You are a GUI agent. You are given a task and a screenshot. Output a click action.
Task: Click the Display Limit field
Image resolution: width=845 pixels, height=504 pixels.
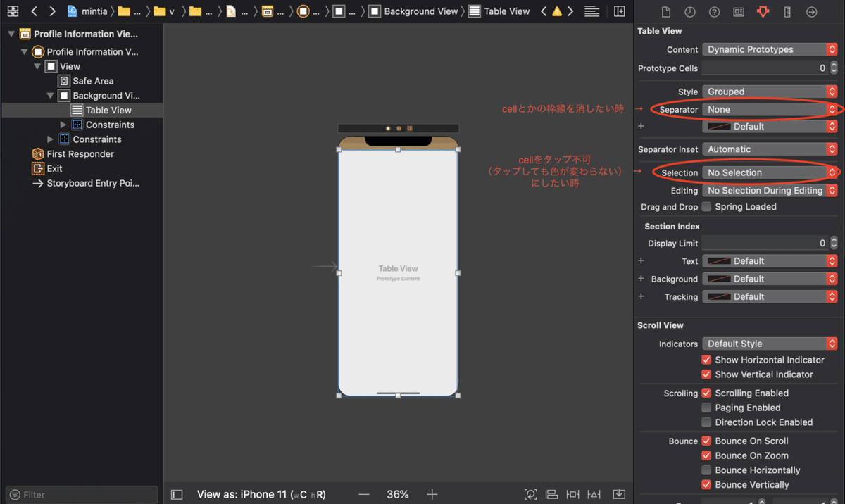[x=765, y=244]
